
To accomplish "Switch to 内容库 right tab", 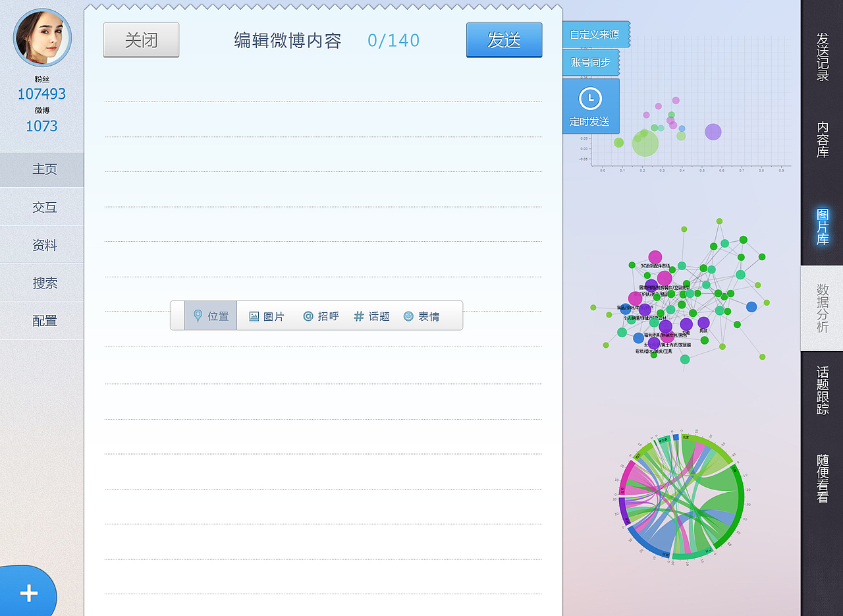I will (823, 139).
